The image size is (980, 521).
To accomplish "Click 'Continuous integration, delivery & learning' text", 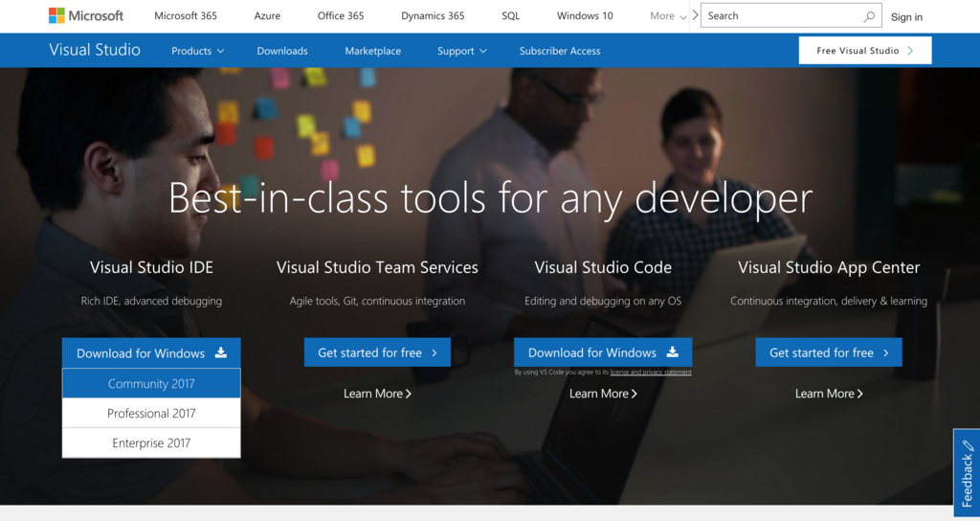I will 829,301.
